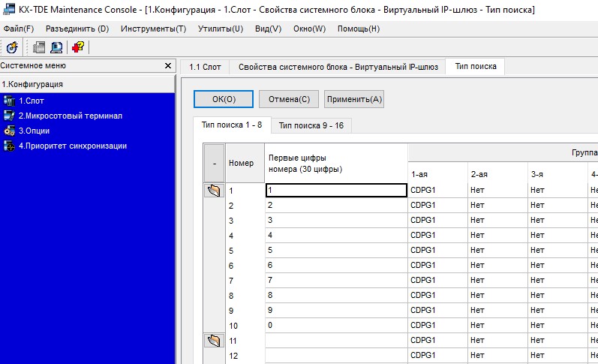Screen dimensions: 598x364
Task: Click the icon next to 2.Микросотовый терминал
Action: pyautogui.click(x=9, y=116)
